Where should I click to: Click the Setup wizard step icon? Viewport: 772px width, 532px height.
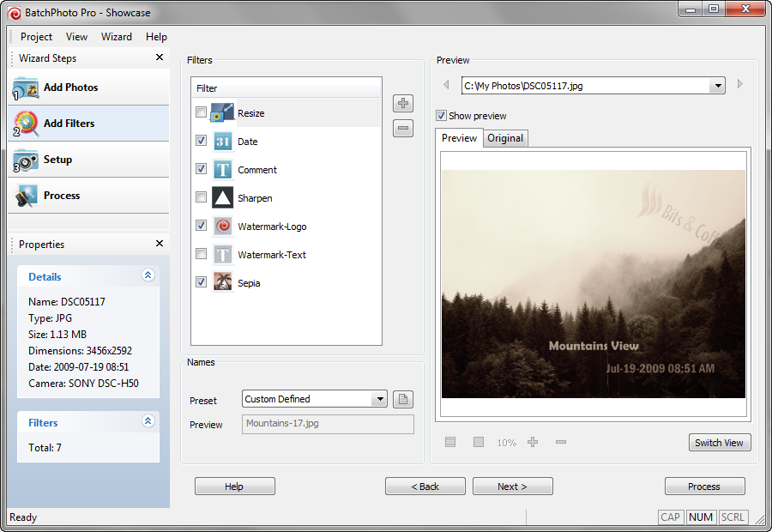tap(26, 160)
